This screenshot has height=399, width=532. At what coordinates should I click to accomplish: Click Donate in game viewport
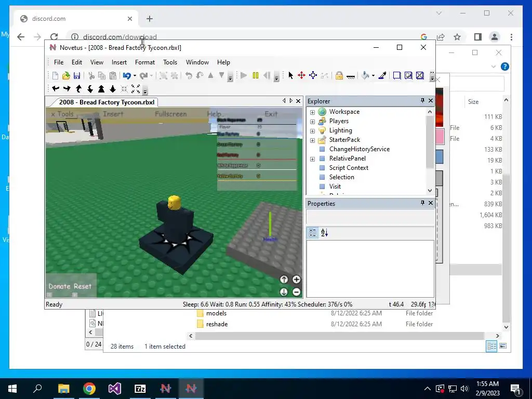pos(59,286)
